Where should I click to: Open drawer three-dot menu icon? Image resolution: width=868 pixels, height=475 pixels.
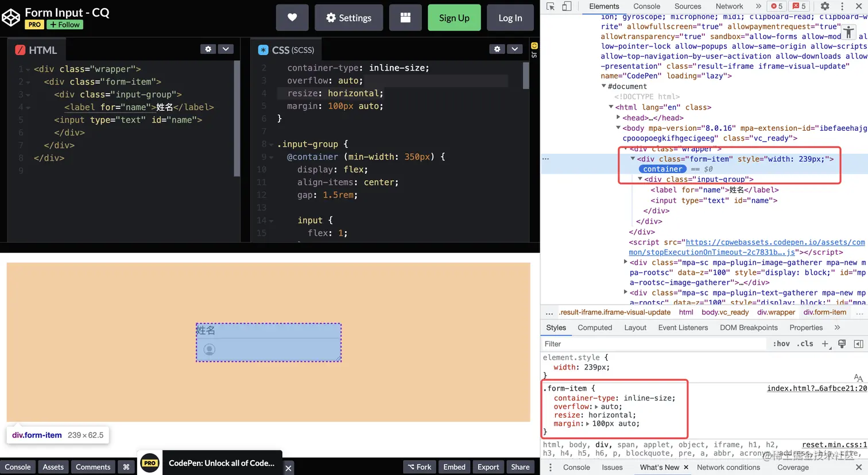[x=550, y=468]
